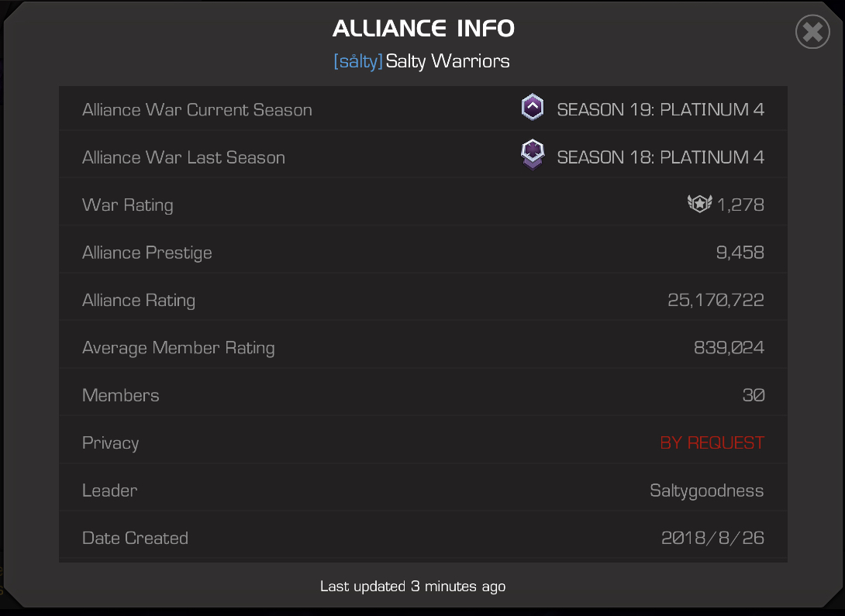This screenshot has width=845, height=616.
Task: Select the Members row label
Action: [x=121, y=395]
